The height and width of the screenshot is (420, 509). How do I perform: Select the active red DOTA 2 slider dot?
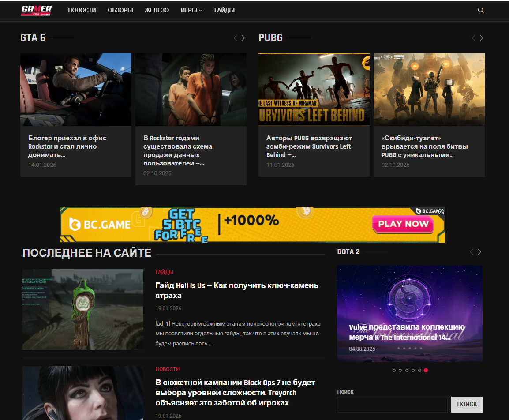(426, 370)
